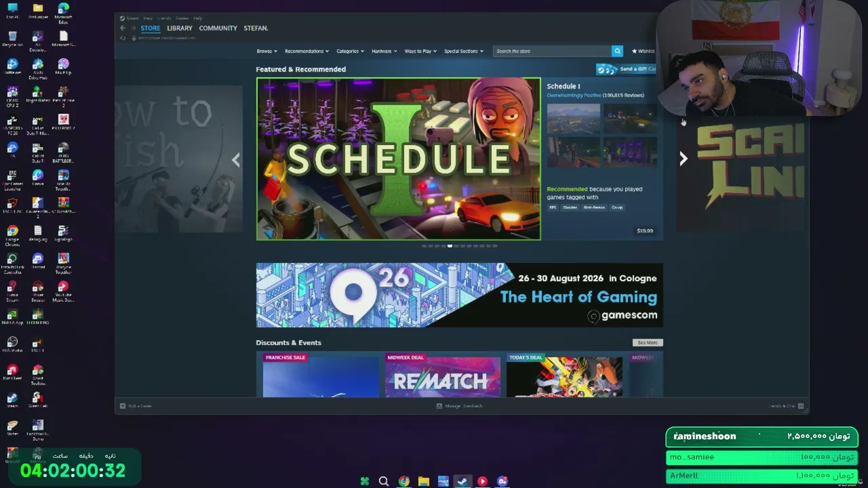
Task: Click the Steam forward navigation arrow
Action: 133,28
